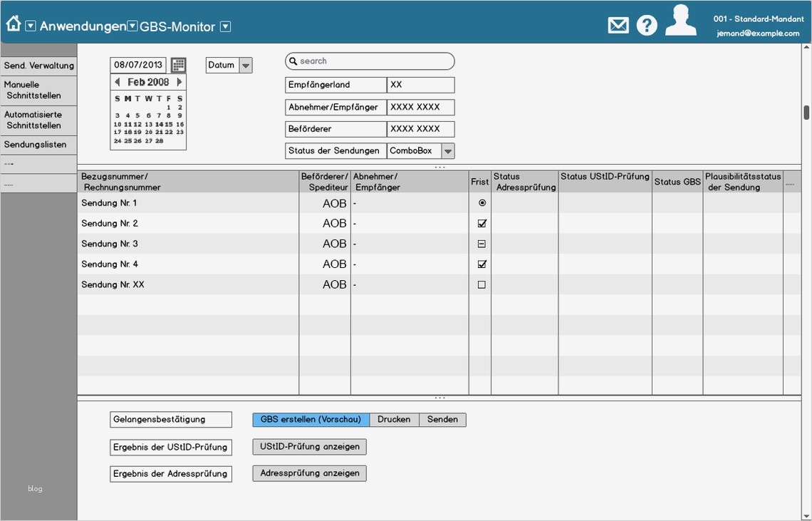Go to the home icon
Image resolution: width=812 pixels, height=521 pixels.
coord(14,24)
